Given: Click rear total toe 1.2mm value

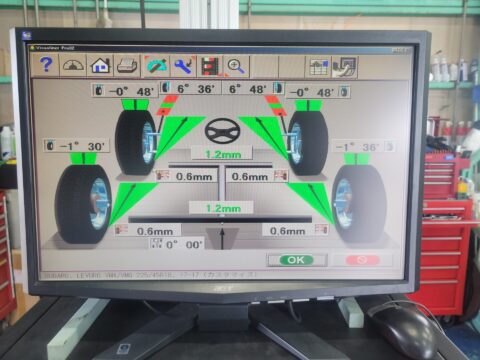Looking at the screenshot, I should pos(222,208).
